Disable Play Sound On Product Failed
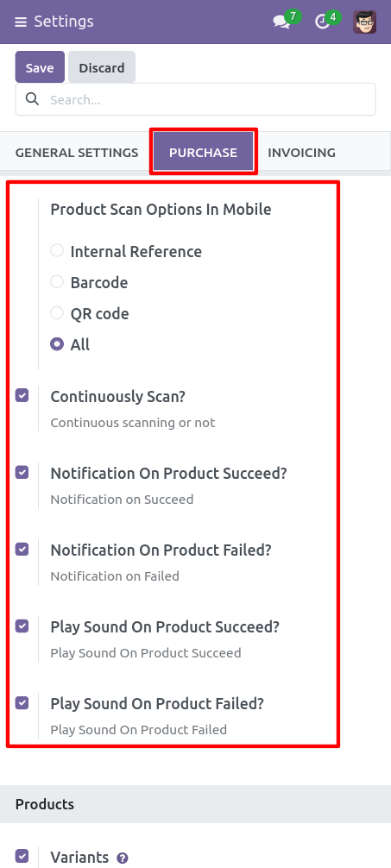The width and height of the screenshot is (391, 868). tap(22, 703)
